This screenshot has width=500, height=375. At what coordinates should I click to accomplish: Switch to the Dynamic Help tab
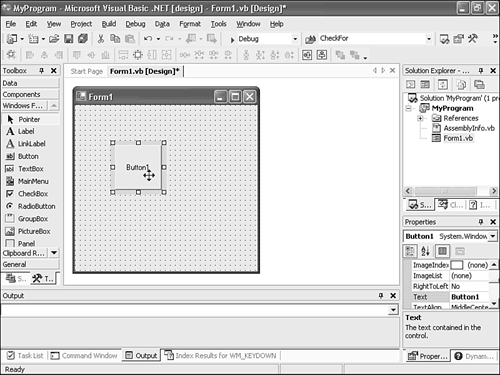click(474, 356)
